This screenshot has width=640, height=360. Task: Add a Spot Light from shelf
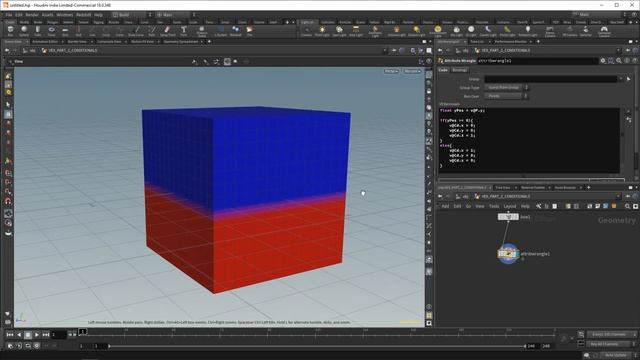tap(339, 31)
